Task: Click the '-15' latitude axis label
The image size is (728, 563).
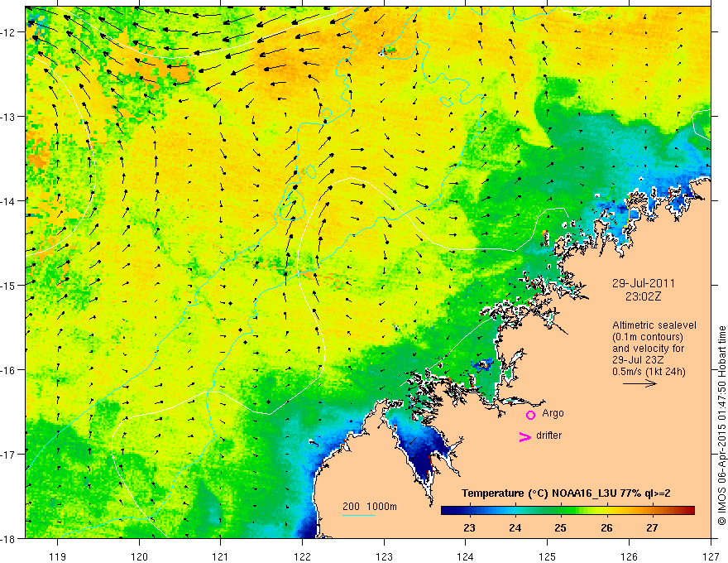Action: 9,285
